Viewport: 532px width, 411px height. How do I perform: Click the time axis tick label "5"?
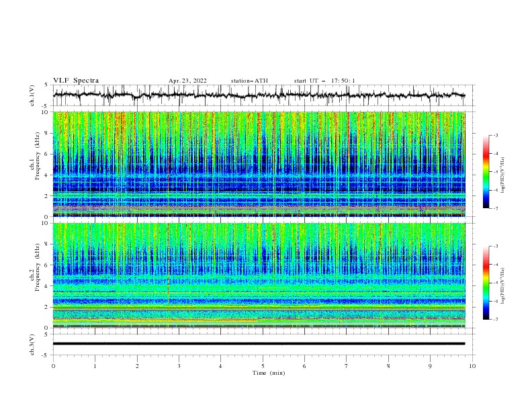(263, 366)
